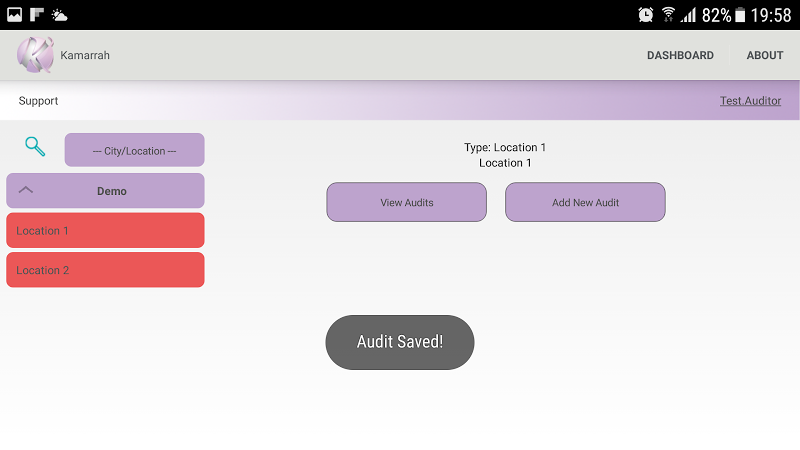
Task: Tap the Flipboard notification icon
Action: [x=37, y=15]
